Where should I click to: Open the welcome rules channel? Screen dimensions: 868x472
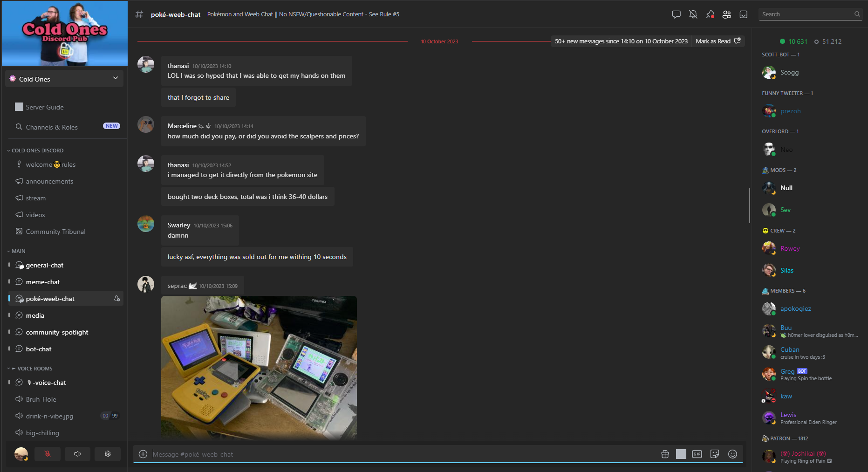click(x=66, y=164)
